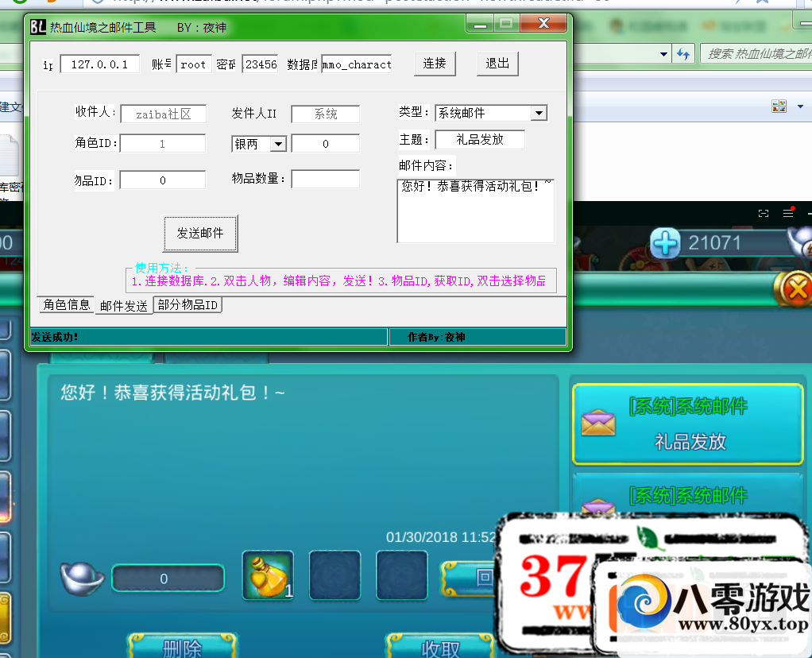Click the account field containing root
Image resolution: width=812 pixels, height=658 pixels.
194,64
